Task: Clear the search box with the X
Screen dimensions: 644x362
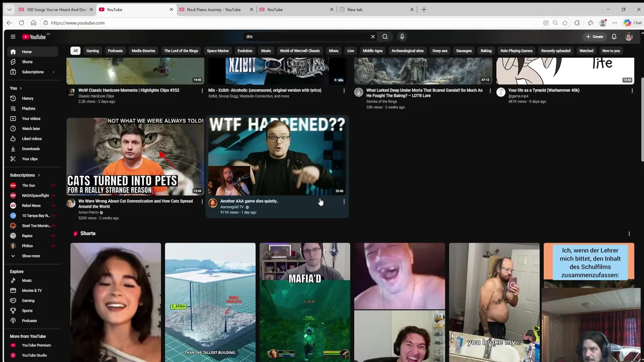Action: click(x=373, y=37)
